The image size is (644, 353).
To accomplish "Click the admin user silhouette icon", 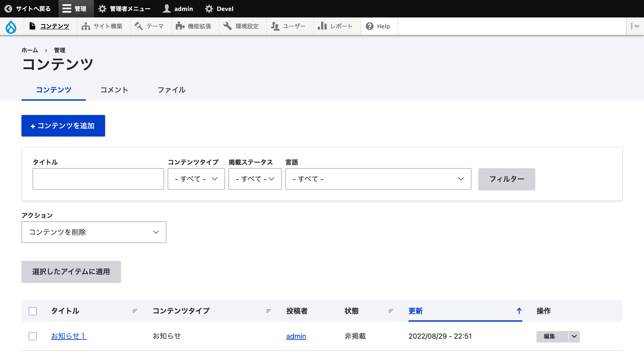I will point(167,9).
